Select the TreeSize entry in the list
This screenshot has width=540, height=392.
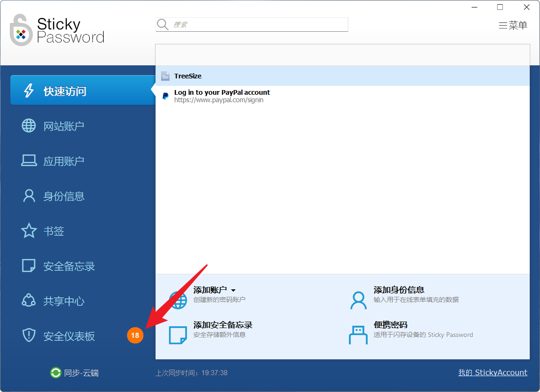tap(342, 76)
